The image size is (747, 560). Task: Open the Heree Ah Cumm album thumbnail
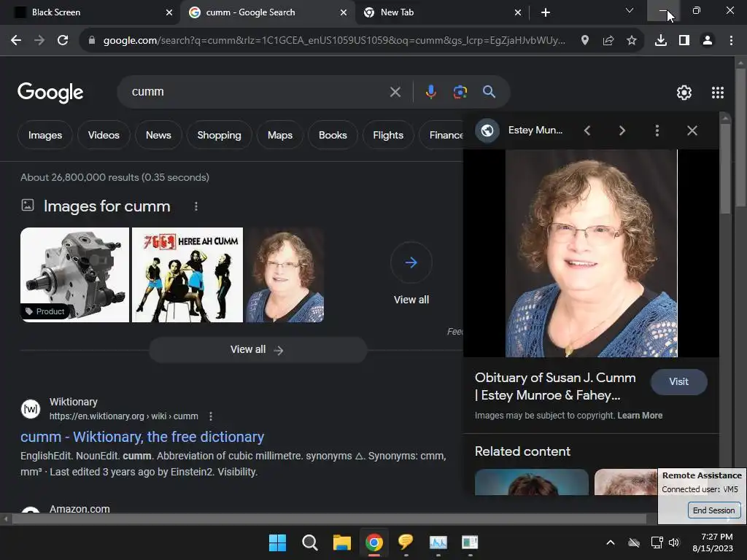point(187,275)
